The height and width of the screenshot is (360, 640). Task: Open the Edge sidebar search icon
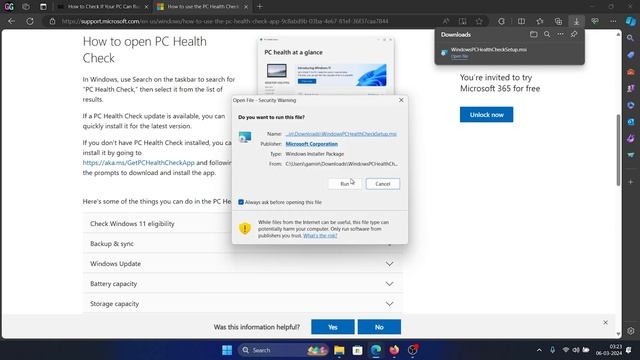point(631,38)
